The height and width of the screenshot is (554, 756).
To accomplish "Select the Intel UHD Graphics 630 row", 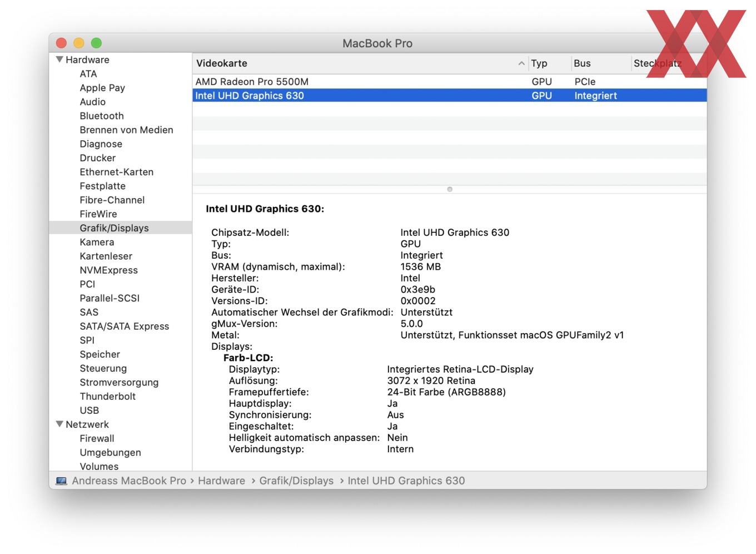I will pyautogui.click(x=449, y=96).
